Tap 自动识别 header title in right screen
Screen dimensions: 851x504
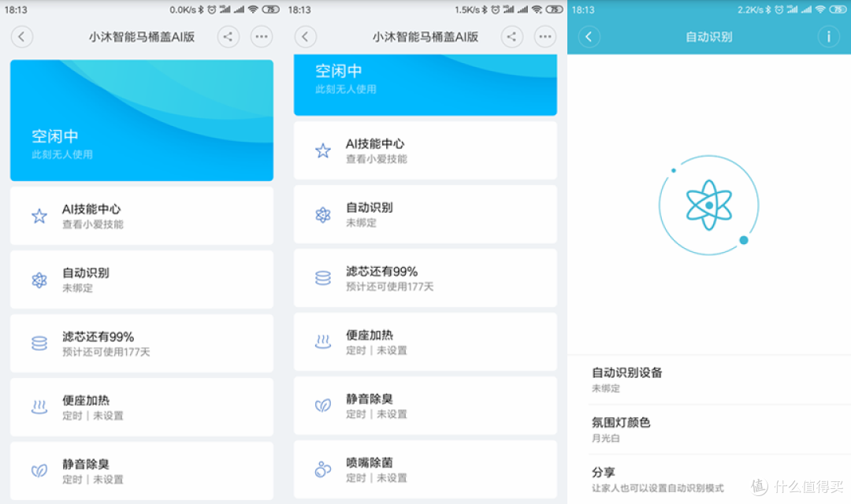(709, 37)
